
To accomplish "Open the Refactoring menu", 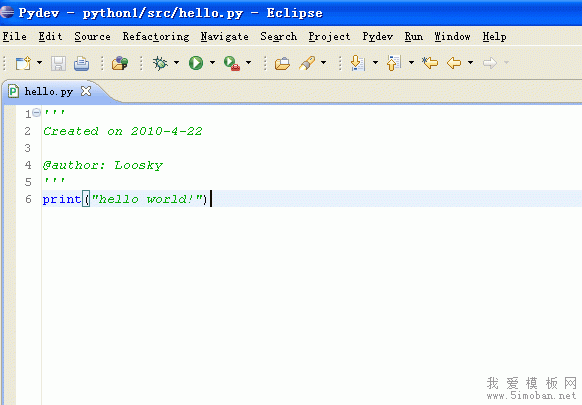I will tap(156, 36).
